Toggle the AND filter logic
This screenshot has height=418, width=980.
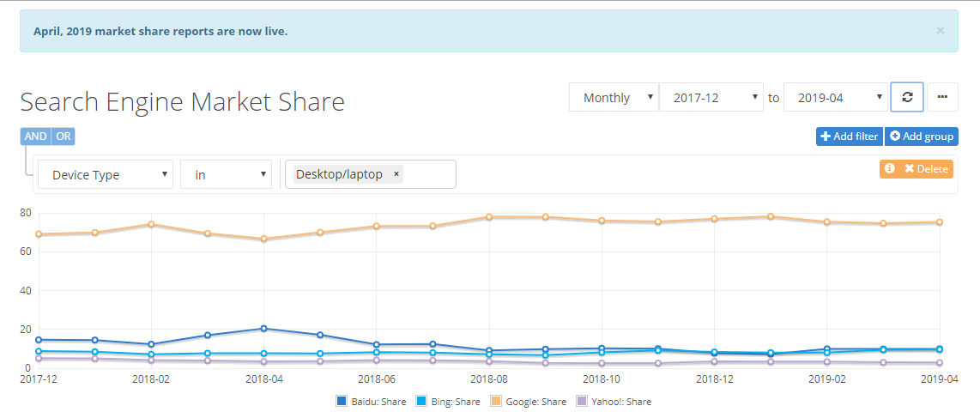tap(36, 136)
